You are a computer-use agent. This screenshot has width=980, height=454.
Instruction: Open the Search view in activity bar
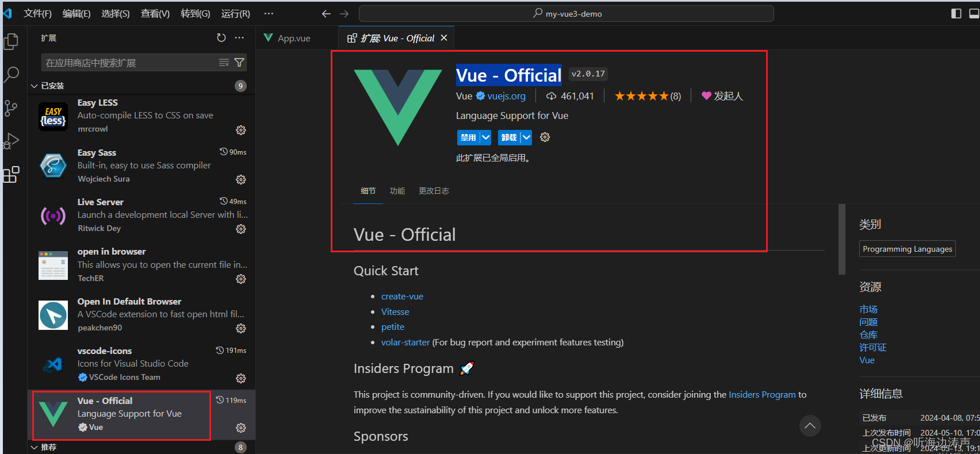11,74
